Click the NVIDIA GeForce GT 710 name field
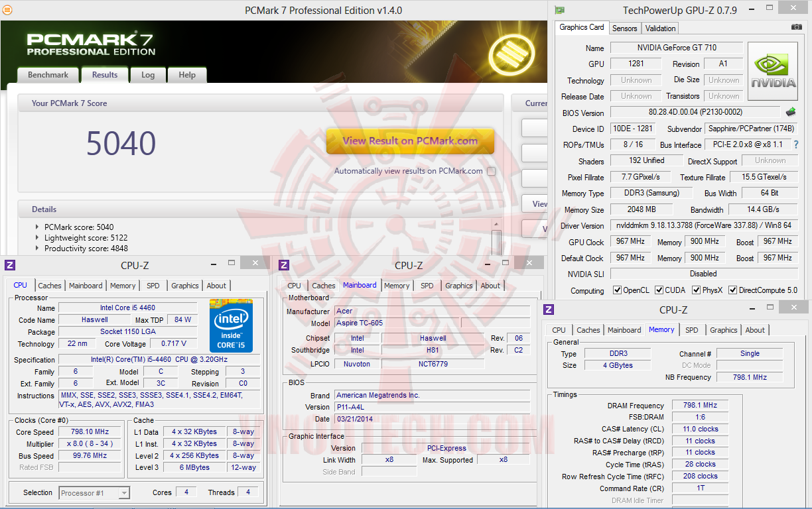Screen dimensions: 812x509 pyautogui.click(x=677, y=48)
